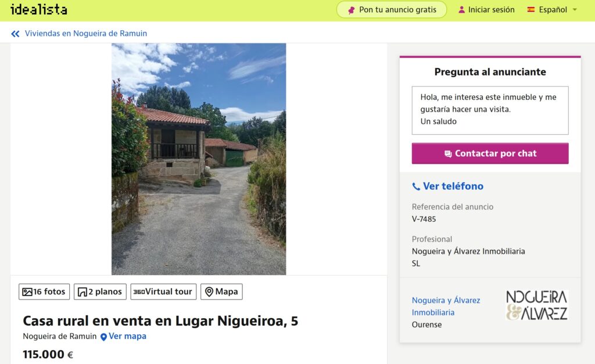Open the 16 fotos gallery

[44, 291]
